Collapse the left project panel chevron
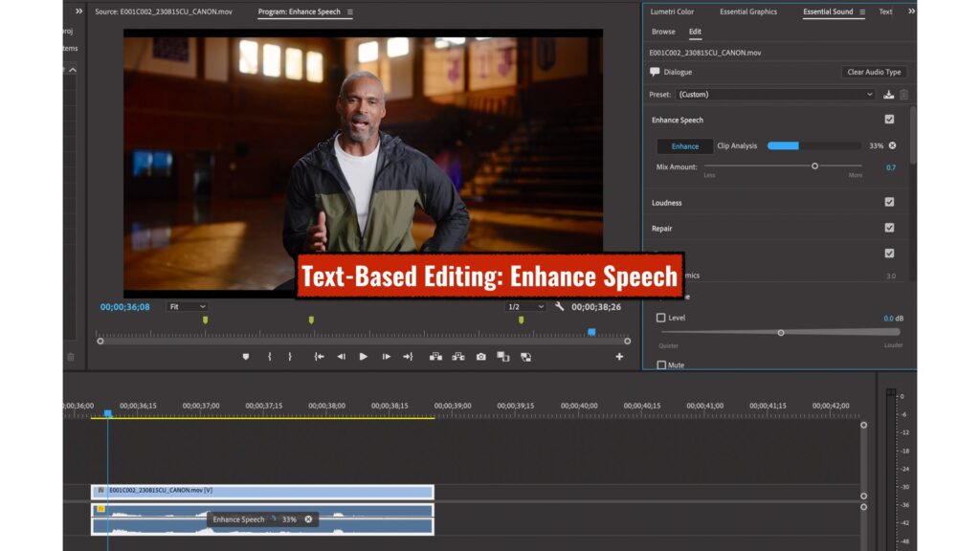 coord(73,70)
